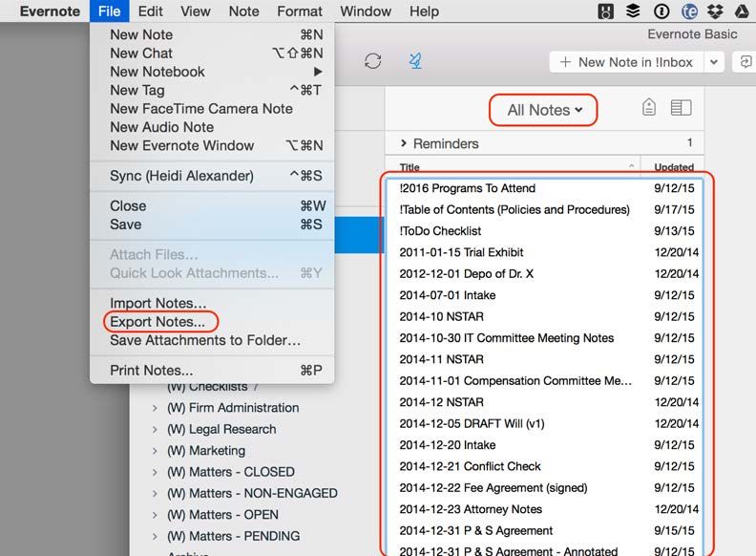
Task: Expand the (W) Matters - CLOSED stack
Action: pos(155,473)
